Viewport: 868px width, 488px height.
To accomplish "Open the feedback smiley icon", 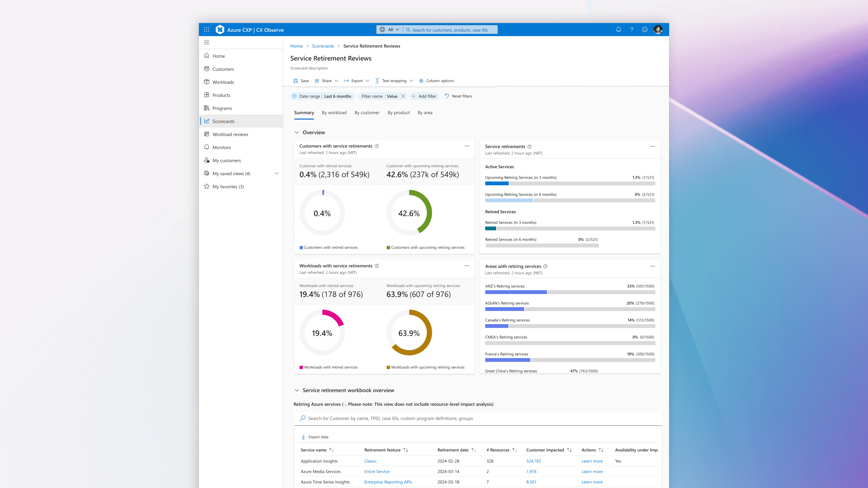I will [644, 30].
